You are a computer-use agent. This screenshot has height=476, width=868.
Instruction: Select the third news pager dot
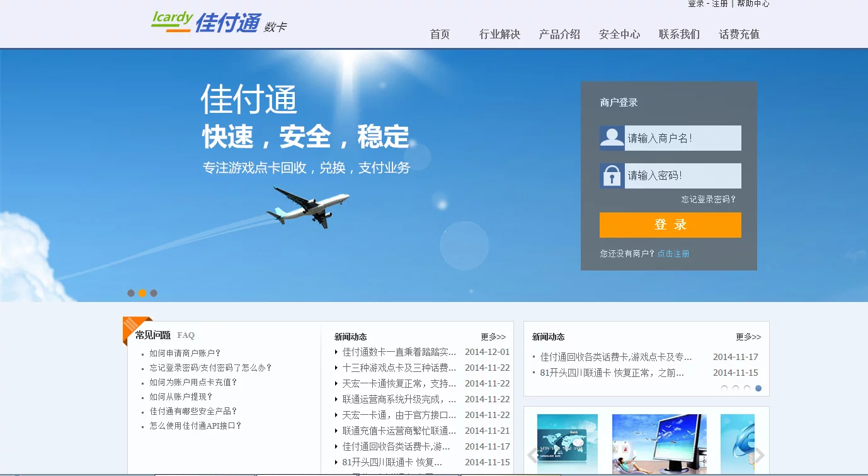[x=747, y=388]
